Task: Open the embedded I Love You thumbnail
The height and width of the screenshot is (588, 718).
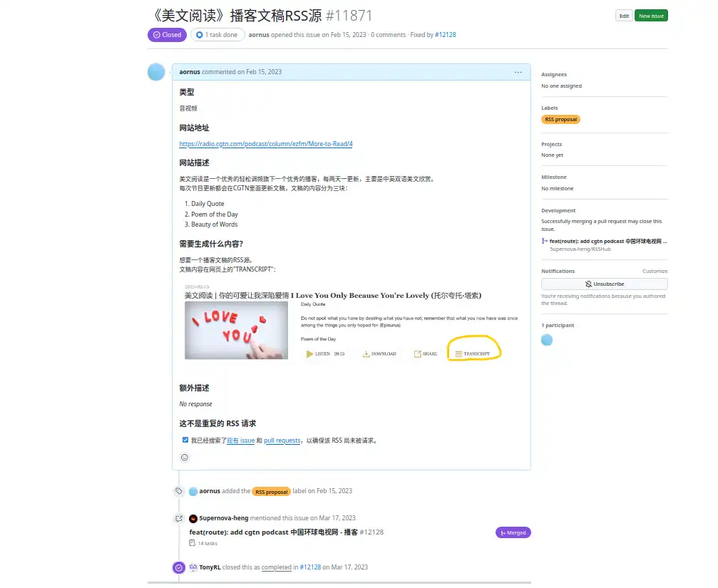Action: tap(236, 330)
